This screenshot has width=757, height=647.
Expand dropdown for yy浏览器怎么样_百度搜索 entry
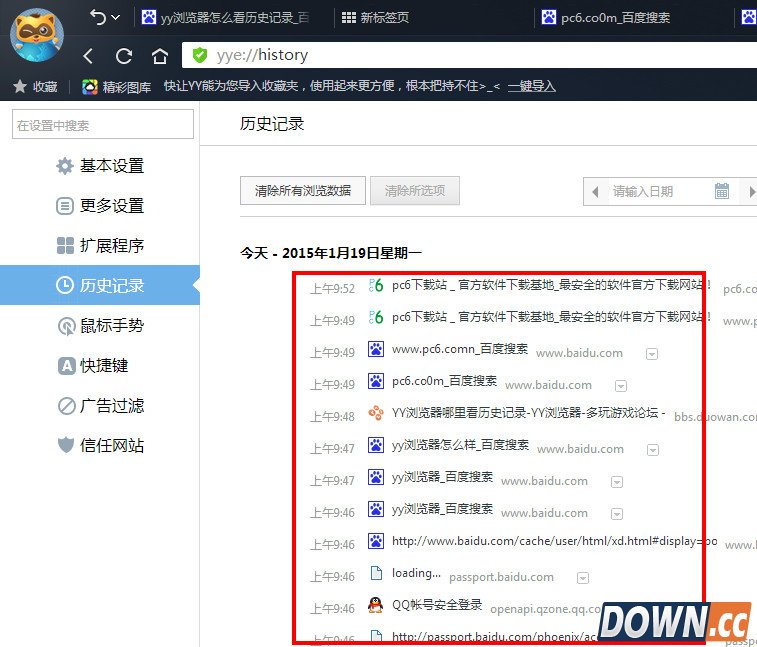[653, 450]
